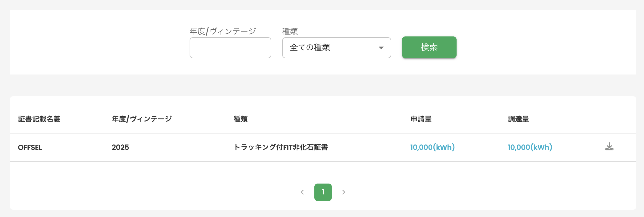Focus the 年度/ヴィンテージ filter input box
This screenshot has height=217, width=644.
click(230, 48)
